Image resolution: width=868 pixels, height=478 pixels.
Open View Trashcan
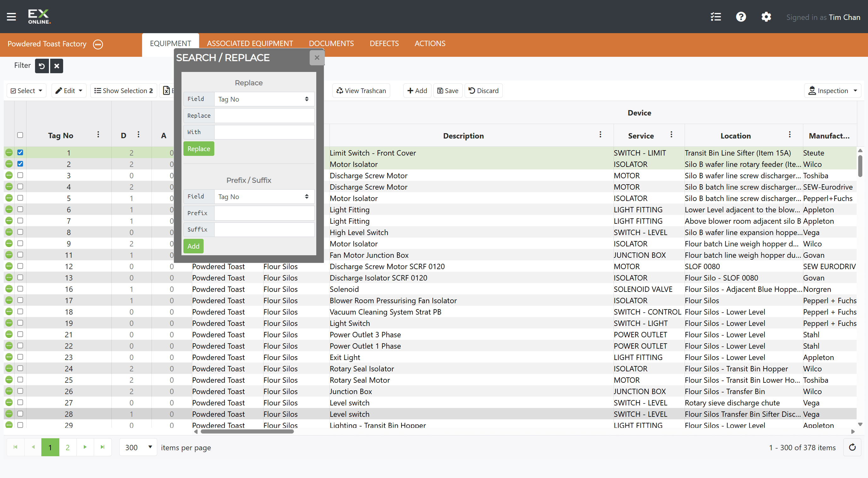coord(361,91)
